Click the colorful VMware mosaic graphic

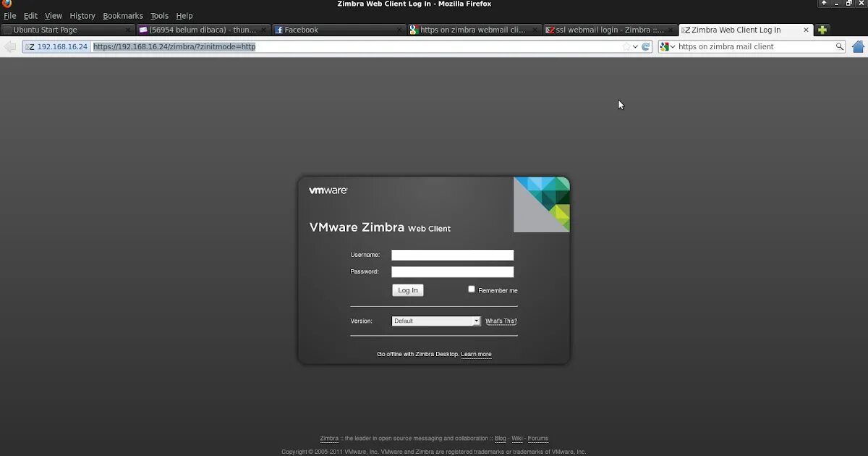pos(542,205)
